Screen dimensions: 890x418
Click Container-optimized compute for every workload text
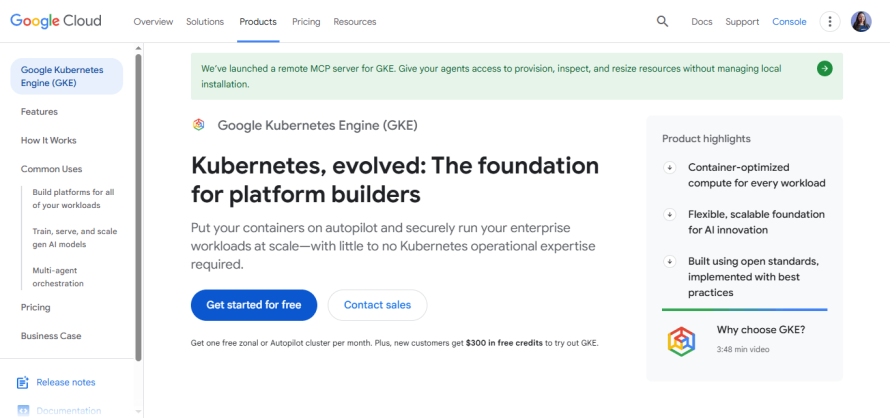pos(757,175)
